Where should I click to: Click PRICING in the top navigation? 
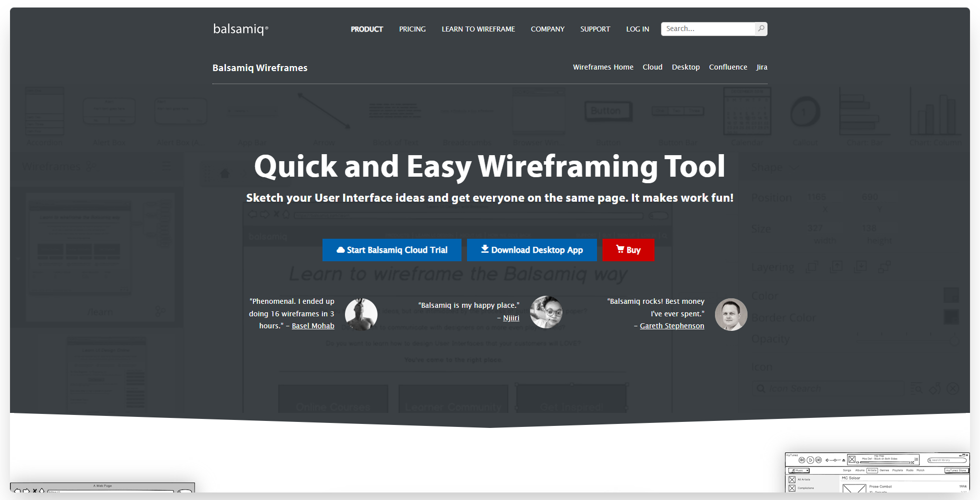click(412, 29)
